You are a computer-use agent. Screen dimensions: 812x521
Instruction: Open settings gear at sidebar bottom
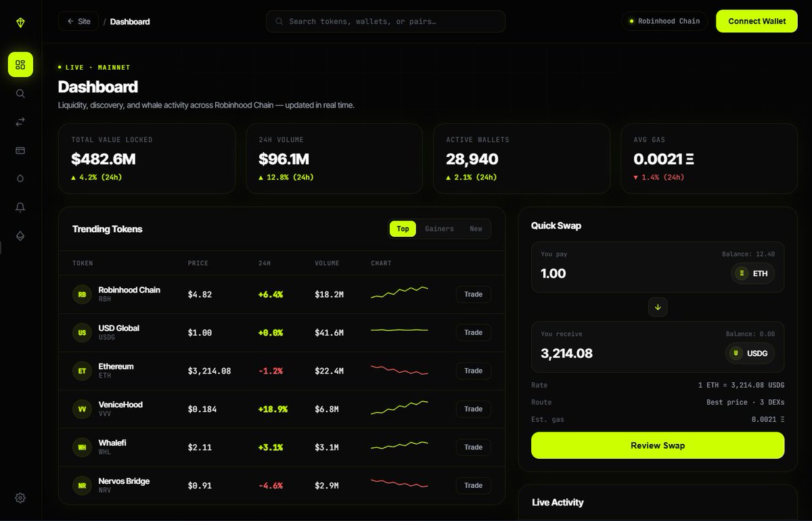click(x=20, y=498)
